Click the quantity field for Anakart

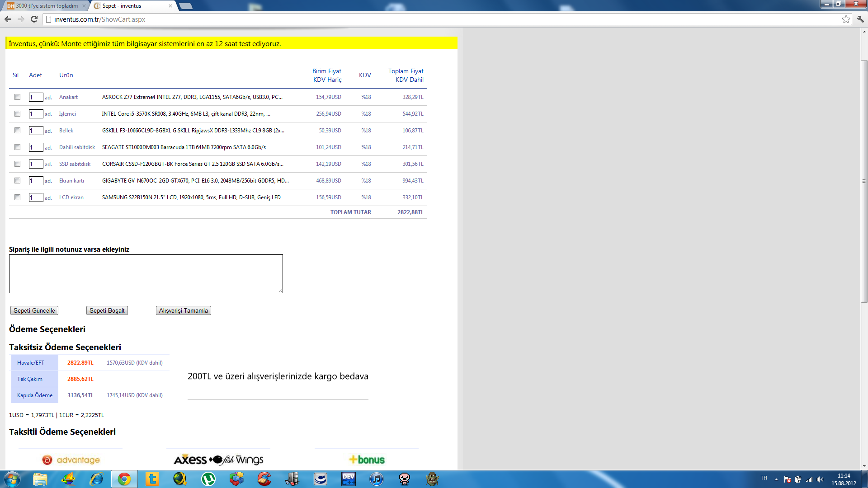pyautogui.click(x=36, y=97)
